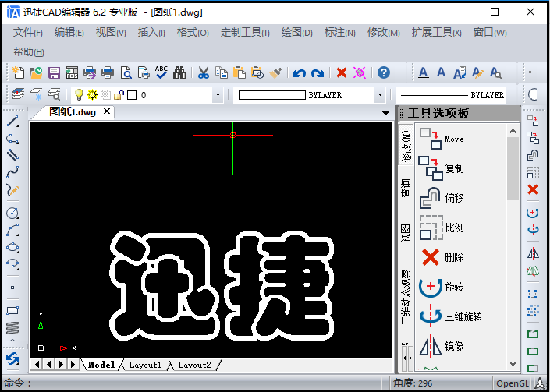The image size is (550, 392).
Task: Open the layer manager icon
Action: coord(18,94)
